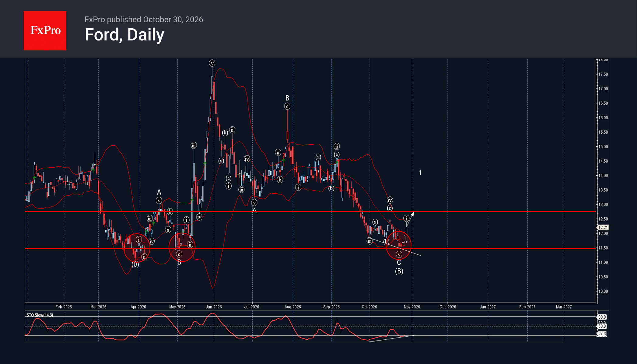Click the 'Ford, Daily' chart title
This screenshot has width=637, height=364.
tap(124, 35)
